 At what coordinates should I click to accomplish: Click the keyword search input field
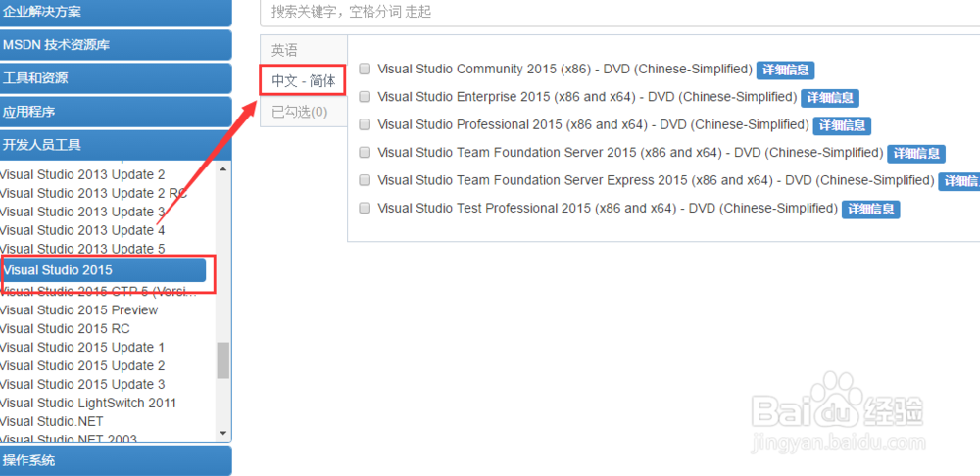tap(620, 12)
